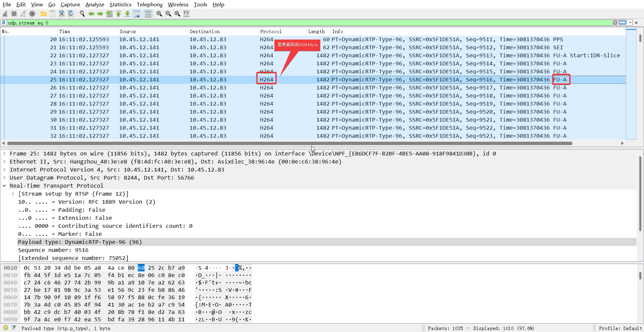Image resolution: width=644 pixels, height=332 pixels.
Task: Click the Find a packet magnifier icon
Action: pos(82,14)
